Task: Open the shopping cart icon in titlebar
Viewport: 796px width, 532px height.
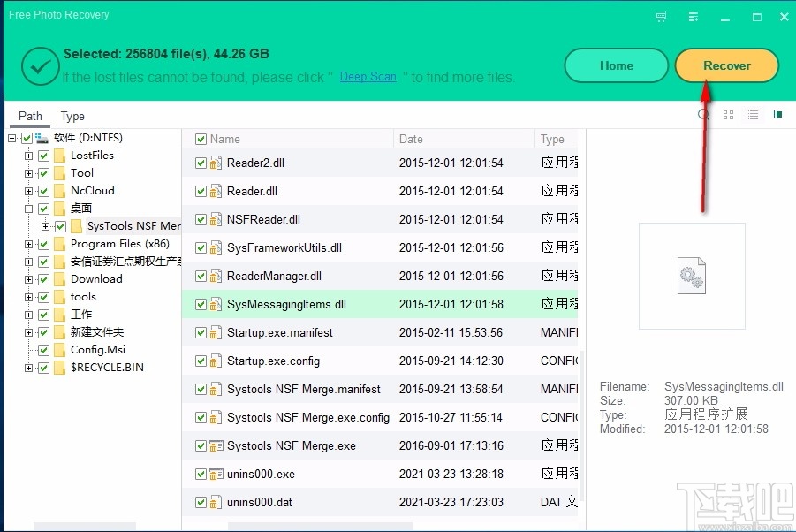Action: [661, 16]
